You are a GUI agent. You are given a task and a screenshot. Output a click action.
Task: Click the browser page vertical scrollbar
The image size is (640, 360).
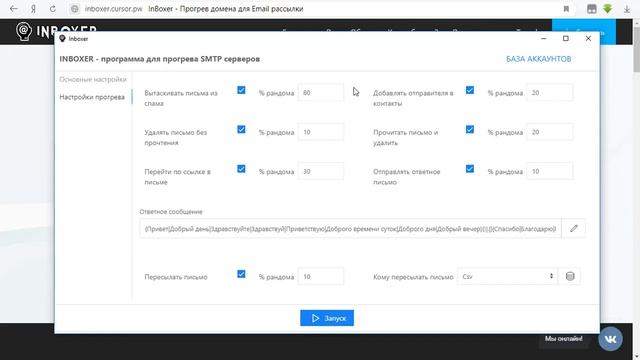[636, 49]
